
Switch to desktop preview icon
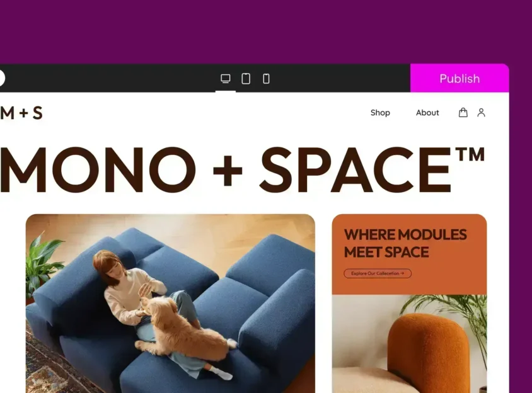coord(225,79)
